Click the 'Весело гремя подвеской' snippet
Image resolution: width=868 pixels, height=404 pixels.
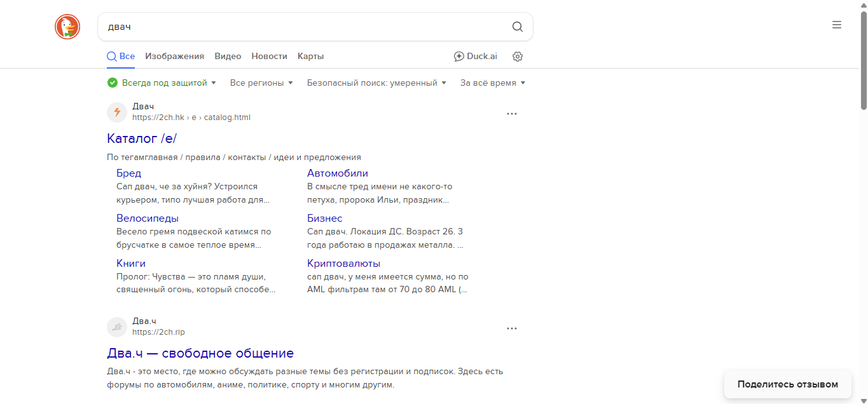[194, 238]
